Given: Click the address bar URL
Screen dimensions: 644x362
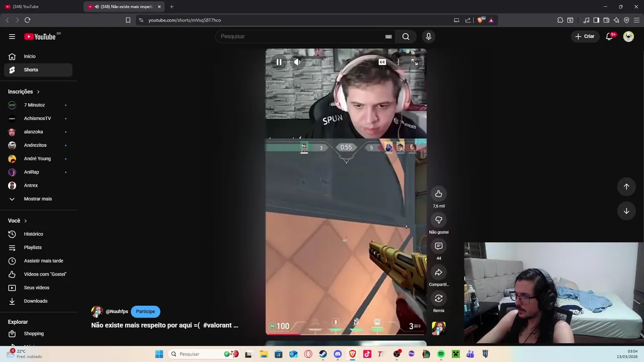Looking at the screenshot, I should [x=185, y=20].
